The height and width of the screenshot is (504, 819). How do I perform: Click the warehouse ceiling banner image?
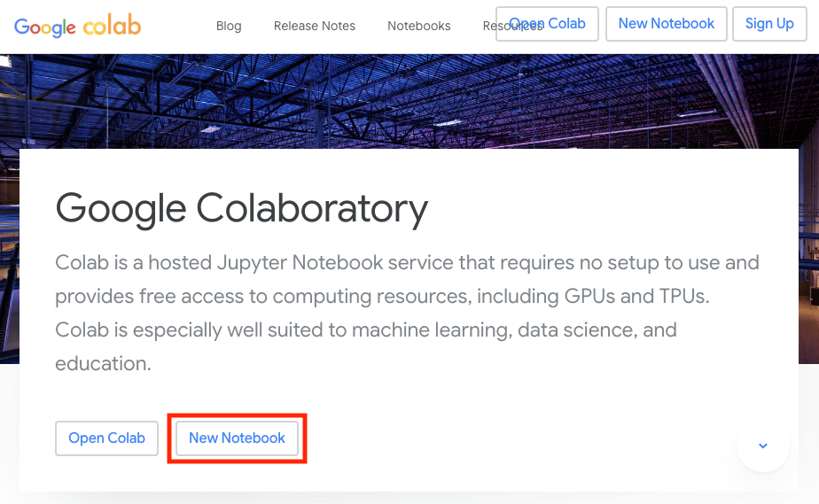[409, 101]
